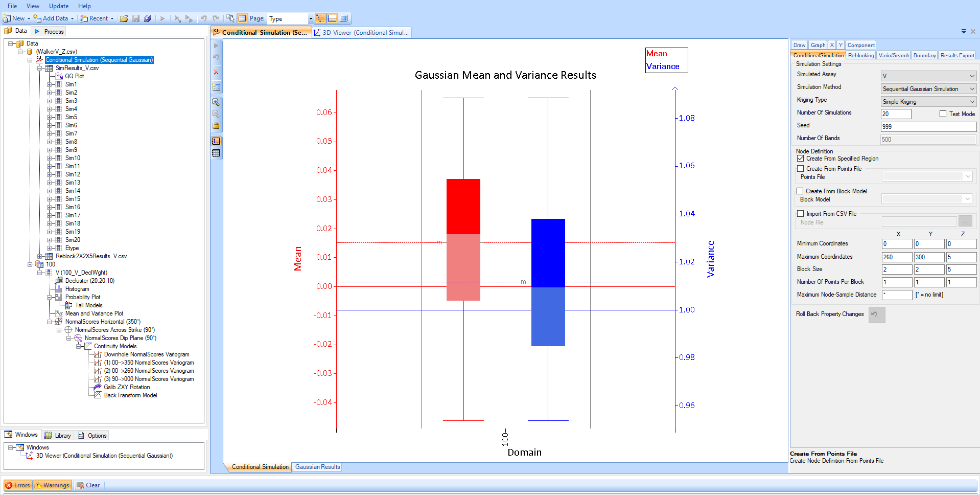Check the Import From CSV File option
This screenshot has width=980, height=495.
click(x=800, y=213)
